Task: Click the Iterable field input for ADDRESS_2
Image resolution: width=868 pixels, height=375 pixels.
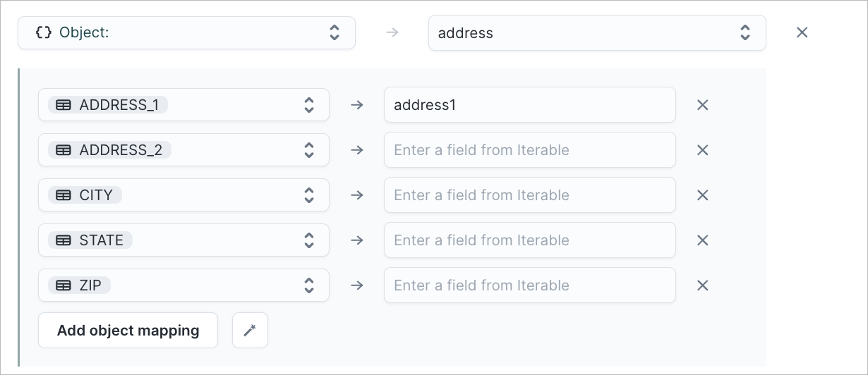Action: tap(530, 150)
